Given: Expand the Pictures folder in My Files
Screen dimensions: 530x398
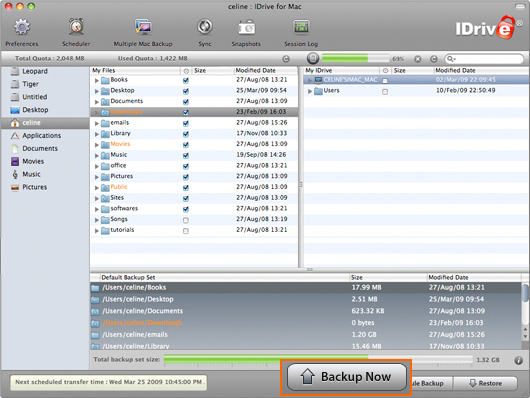Looking at the screenshot, I should [x=97, y=177].
